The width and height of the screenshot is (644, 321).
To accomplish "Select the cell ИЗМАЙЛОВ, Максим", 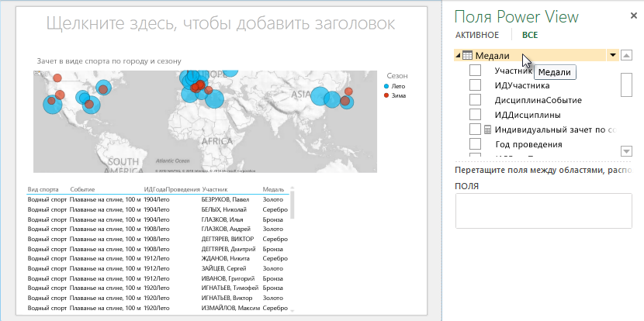I will pyautogui.click(x=230, y=308).
